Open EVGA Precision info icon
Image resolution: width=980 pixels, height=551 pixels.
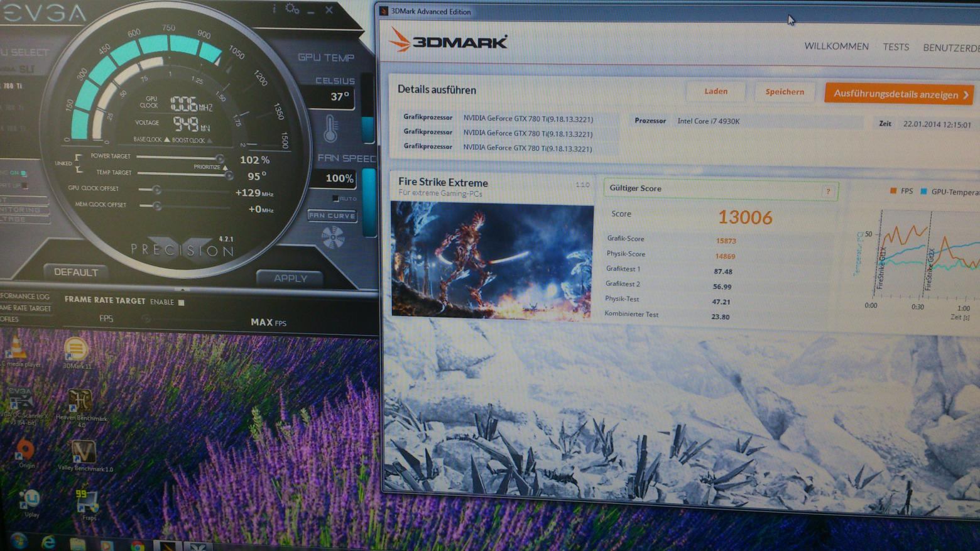(275, 9)
